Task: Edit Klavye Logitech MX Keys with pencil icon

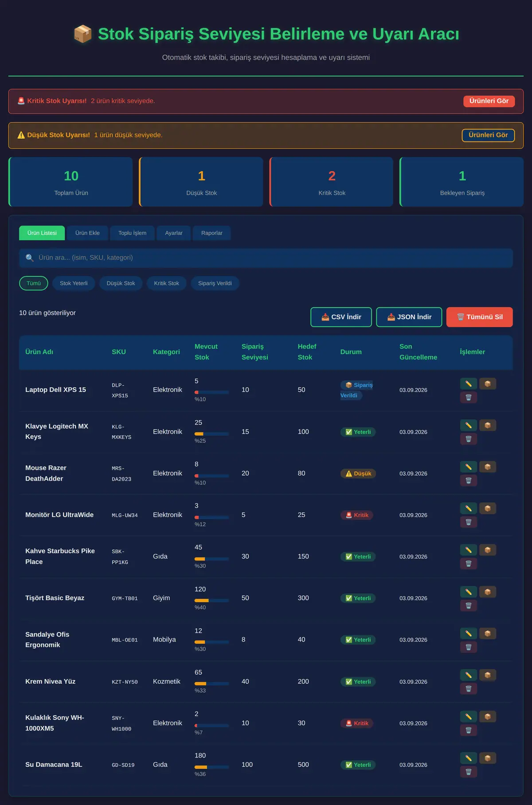Action: pos(469,425)
